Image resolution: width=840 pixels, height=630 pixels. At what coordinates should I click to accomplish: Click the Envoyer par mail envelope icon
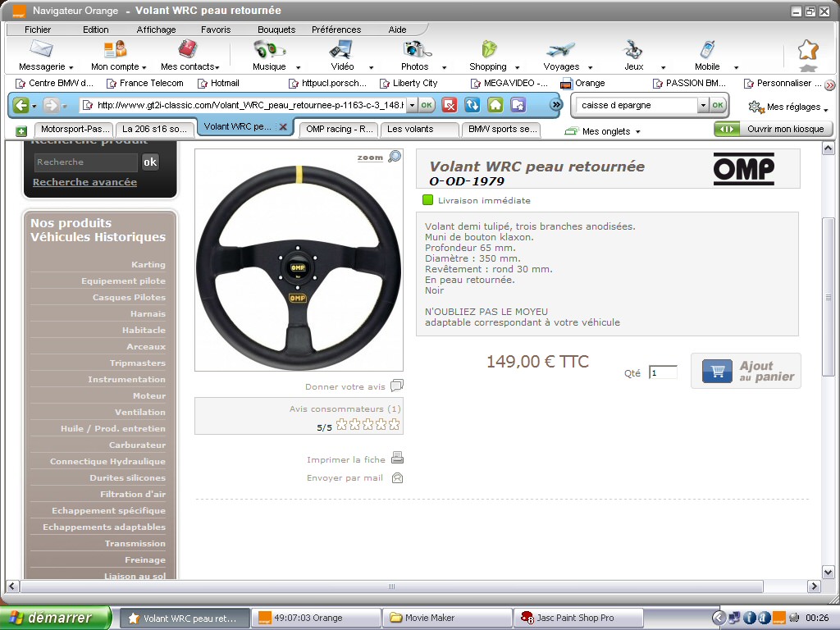click(397, 477)
